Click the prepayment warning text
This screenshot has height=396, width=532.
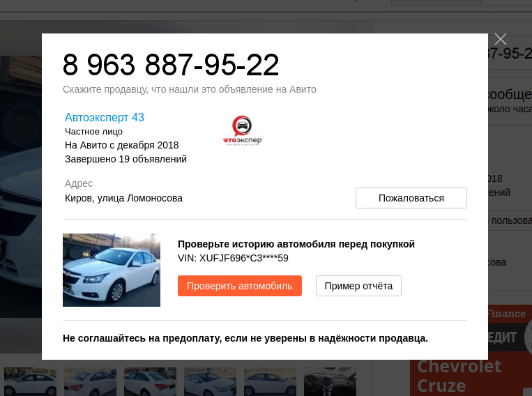click(x=245, y=338)
